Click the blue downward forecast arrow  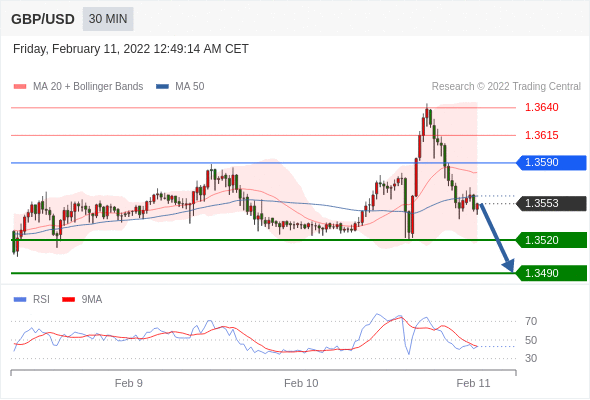(x=497, y=237)
